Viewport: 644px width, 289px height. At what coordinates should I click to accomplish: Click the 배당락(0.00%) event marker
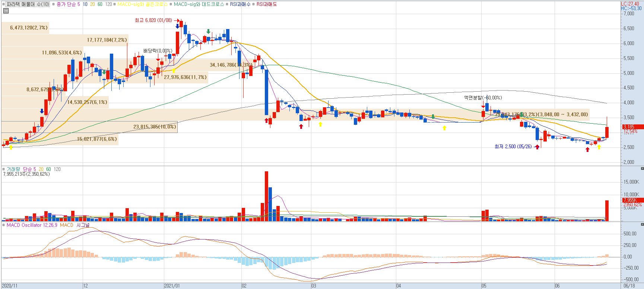click(x=158, y=51)
